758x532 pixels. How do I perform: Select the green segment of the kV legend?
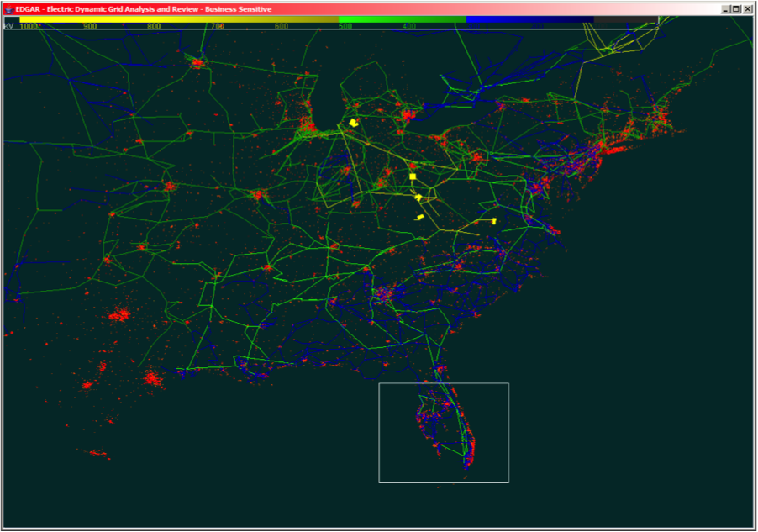pyautogui.click(x=402, y=18)
